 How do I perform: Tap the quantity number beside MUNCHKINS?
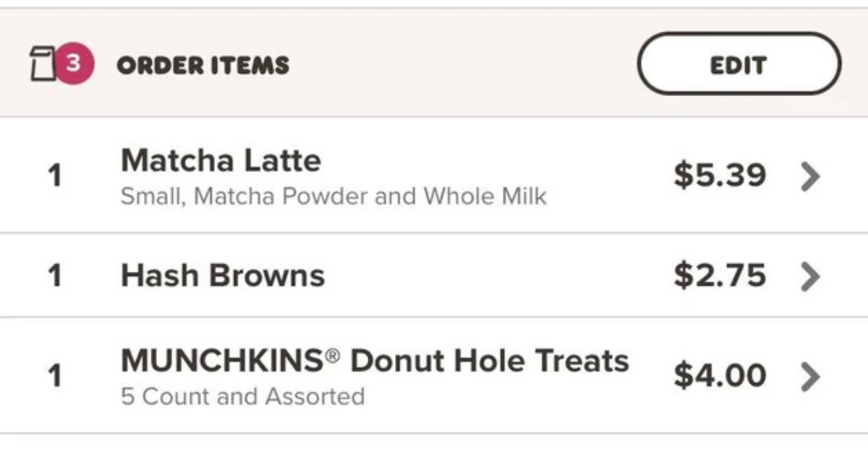coord(54,376)
